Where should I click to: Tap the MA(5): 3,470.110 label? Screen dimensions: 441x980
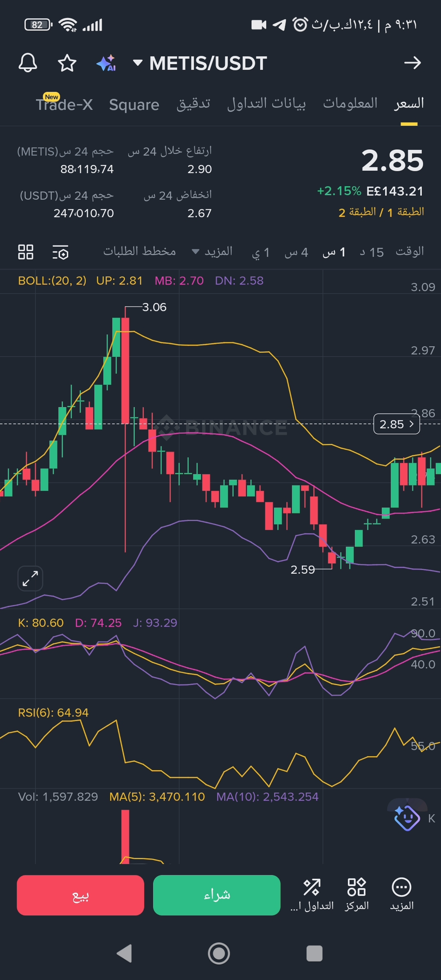point(157,797)
